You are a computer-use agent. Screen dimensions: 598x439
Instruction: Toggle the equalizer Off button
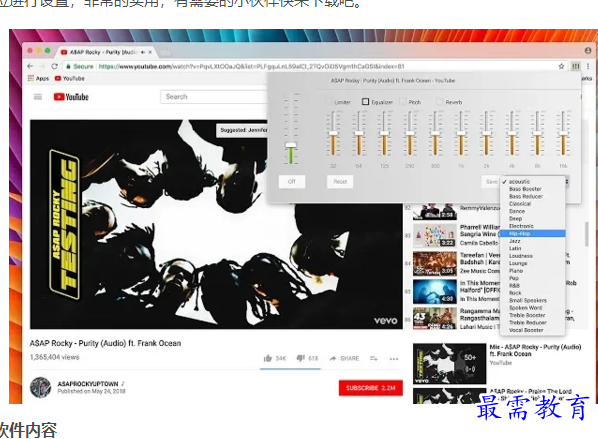[x=292, y=182]
